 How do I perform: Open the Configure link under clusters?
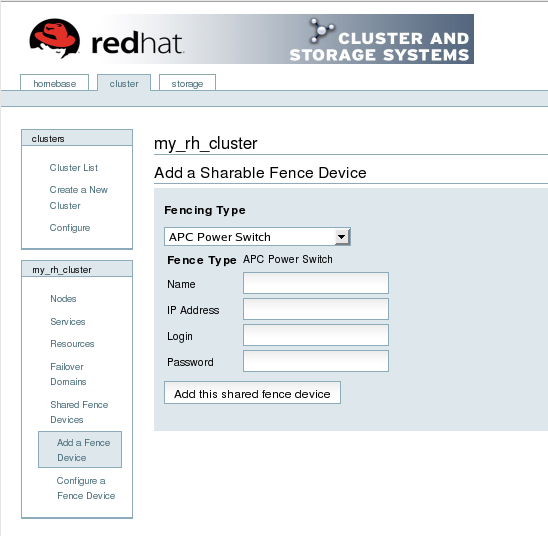70,227
